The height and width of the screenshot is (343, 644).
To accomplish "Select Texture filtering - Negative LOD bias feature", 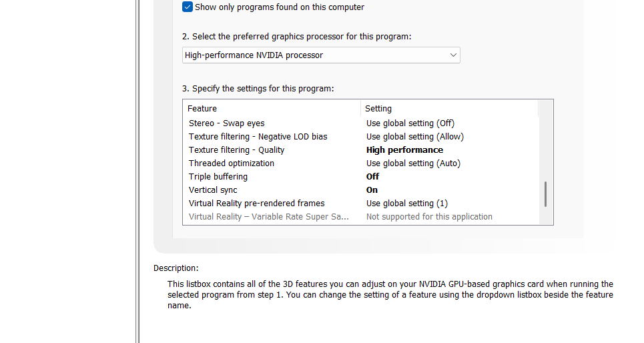I will [x=258, y=137].
